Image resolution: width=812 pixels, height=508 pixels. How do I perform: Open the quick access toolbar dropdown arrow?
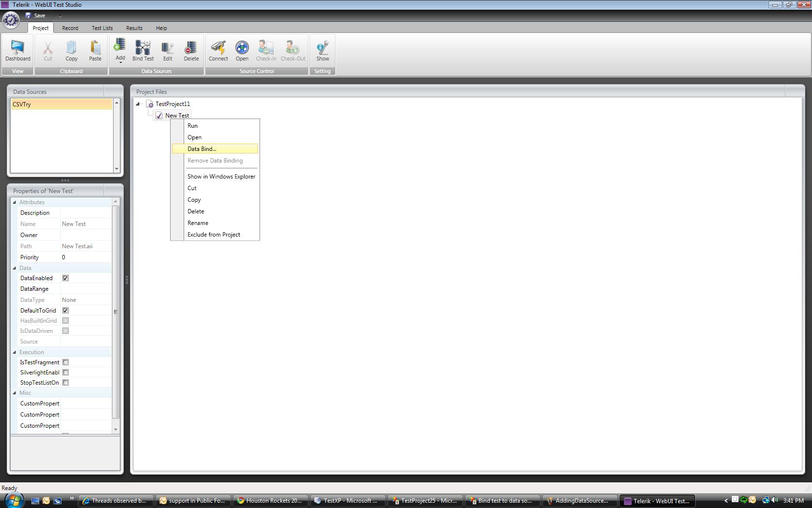click(x=60, y=16)
